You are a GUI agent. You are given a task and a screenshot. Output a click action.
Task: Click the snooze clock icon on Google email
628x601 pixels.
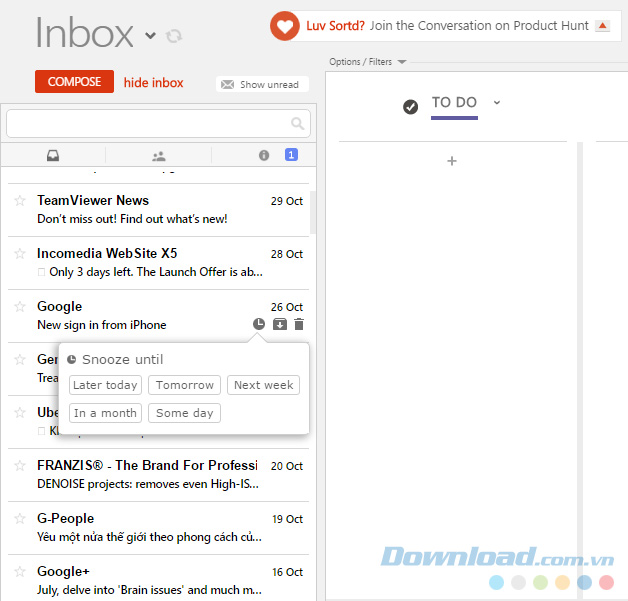(x=259, y=324)
